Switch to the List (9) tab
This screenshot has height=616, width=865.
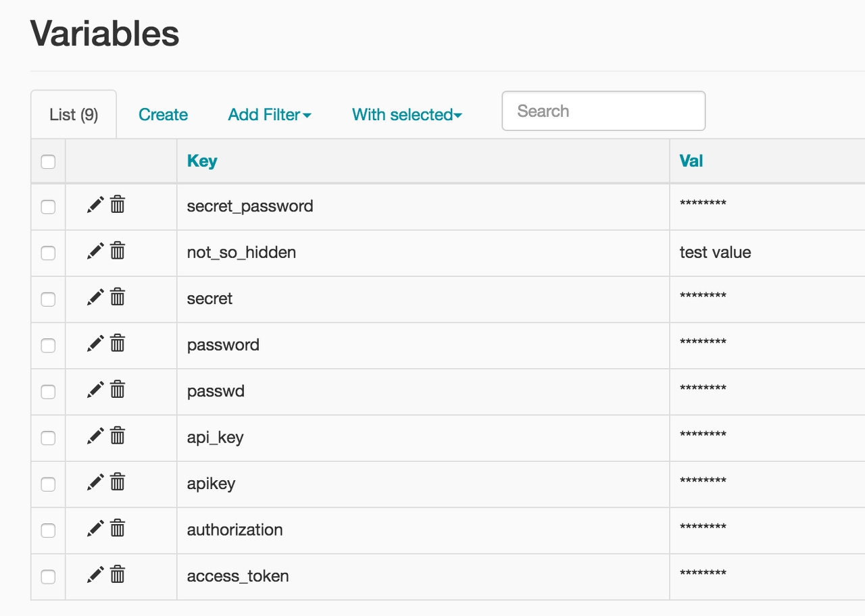pyautogui.click(x=74, y=114)
